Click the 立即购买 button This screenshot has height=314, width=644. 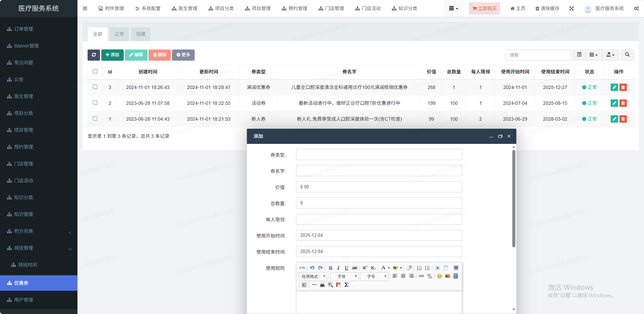click(x=484, y=8)
